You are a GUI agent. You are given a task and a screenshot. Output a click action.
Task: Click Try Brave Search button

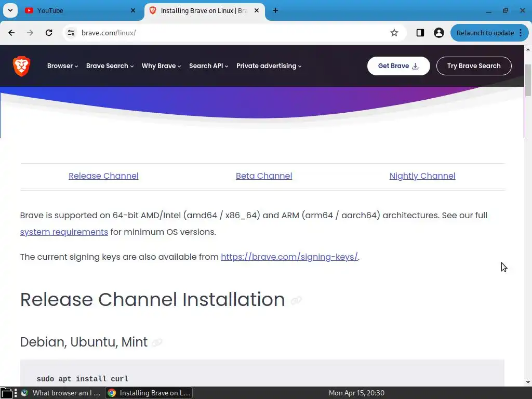point(474,66)
